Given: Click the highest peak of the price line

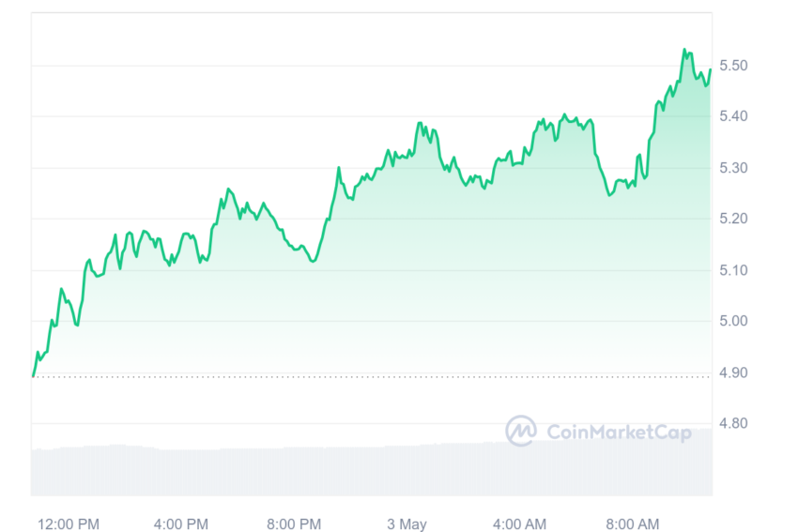Looking at the screenshot, I should point(684,50).
